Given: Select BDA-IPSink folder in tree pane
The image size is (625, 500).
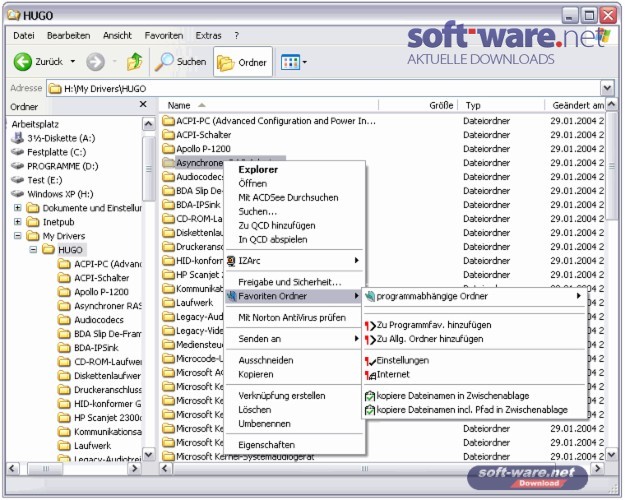Looking at the screenshot, I should [x=96, y=348].
